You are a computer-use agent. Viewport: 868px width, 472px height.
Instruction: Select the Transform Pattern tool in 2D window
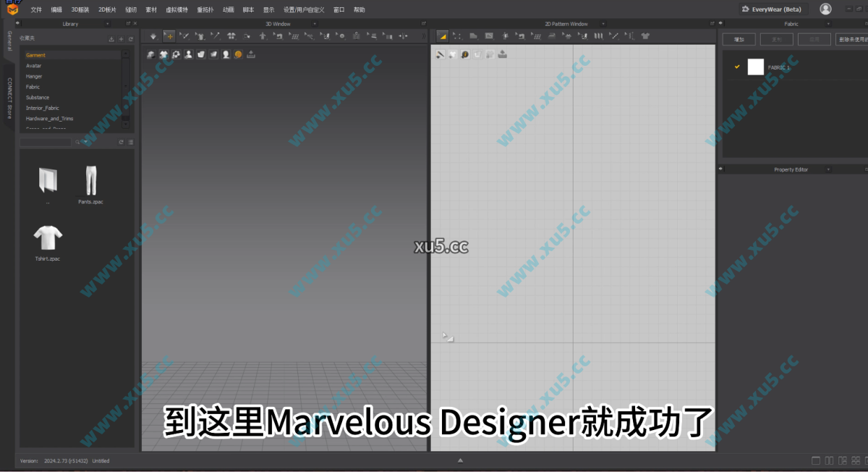[x=443, y=35]
